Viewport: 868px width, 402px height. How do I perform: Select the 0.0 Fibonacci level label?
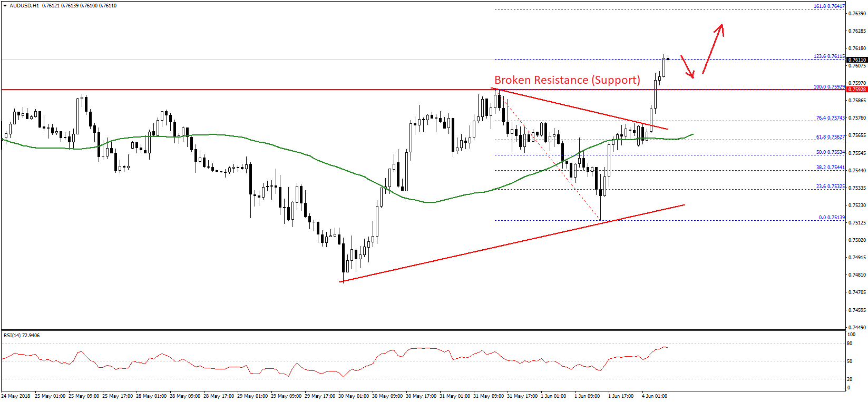click(x=831, y=218)
